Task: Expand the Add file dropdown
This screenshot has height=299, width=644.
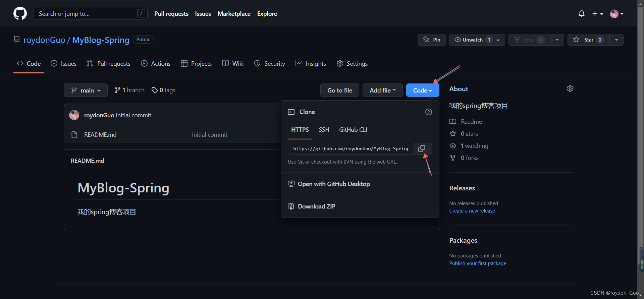Action: [383, 90]
